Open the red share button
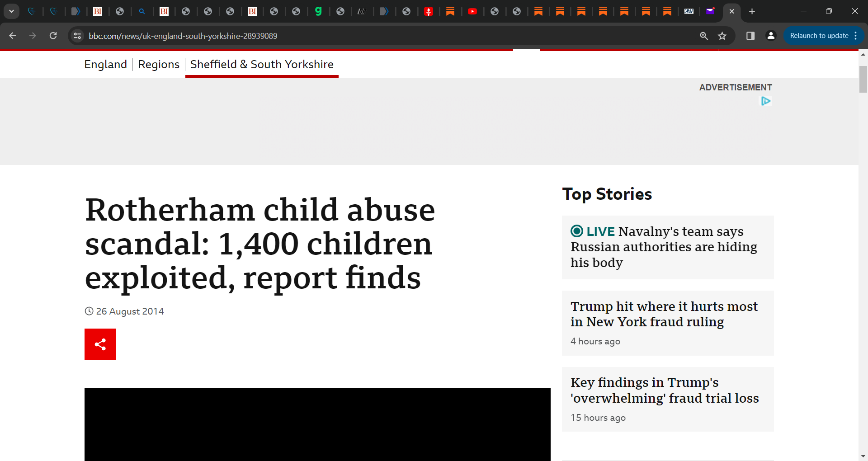This screenshot has height=461, width=868. point(100,344)
